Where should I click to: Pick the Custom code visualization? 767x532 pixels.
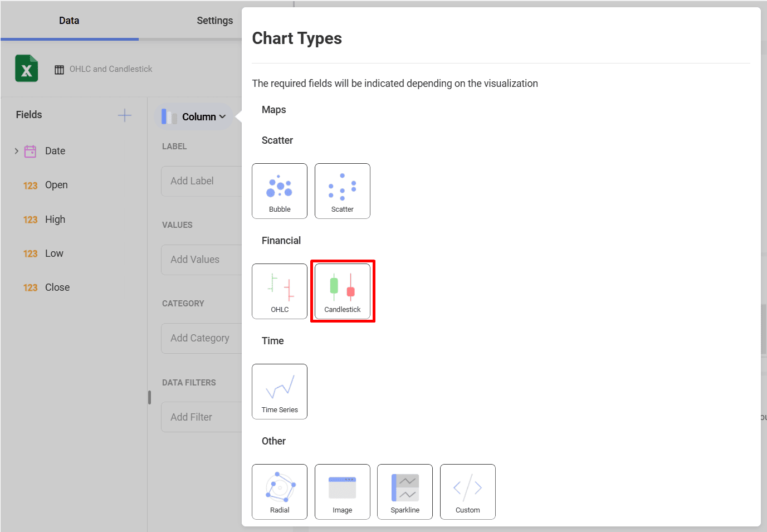click(x=468, y=492)
